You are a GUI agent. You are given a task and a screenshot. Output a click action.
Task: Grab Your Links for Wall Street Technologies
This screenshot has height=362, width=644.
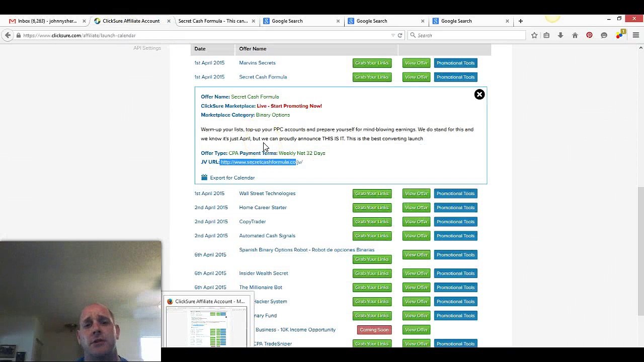372,193
